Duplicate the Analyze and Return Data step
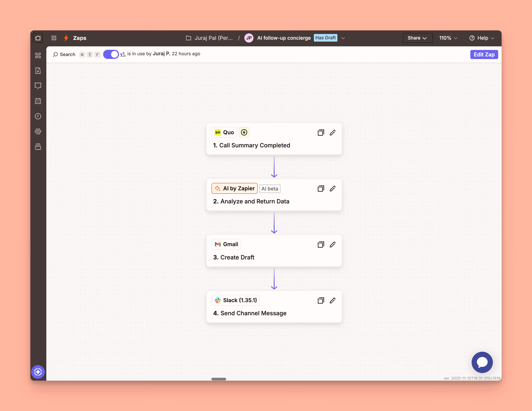The height and width of the screenshot is (411, 532). pos(321,189)
